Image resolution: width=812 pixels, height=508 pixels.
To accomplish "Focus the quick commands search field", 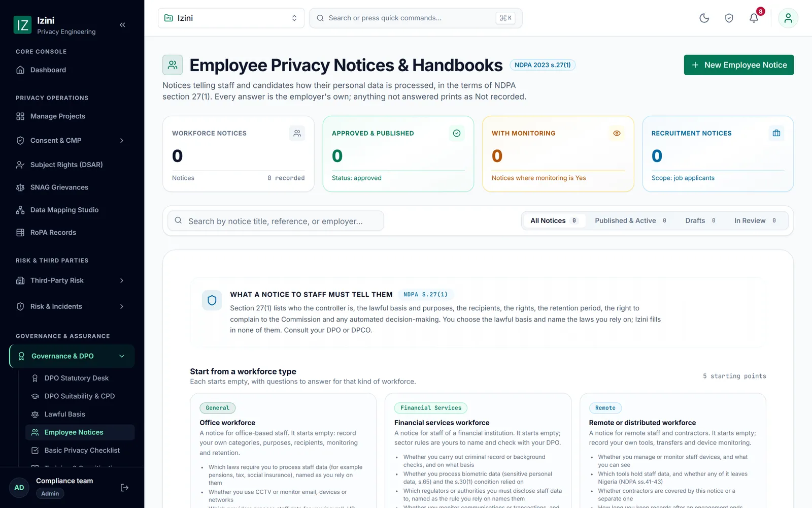I will coord(416,18).
